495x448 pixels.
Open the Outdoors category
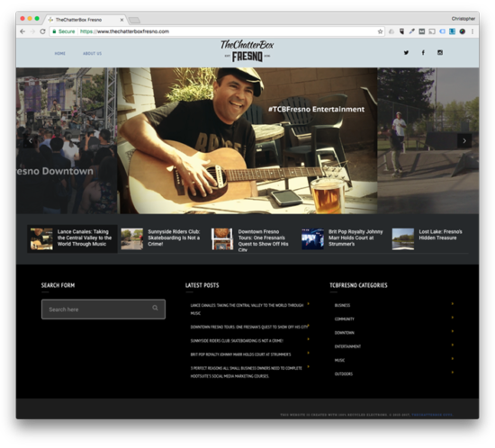[x=344, y=374]
